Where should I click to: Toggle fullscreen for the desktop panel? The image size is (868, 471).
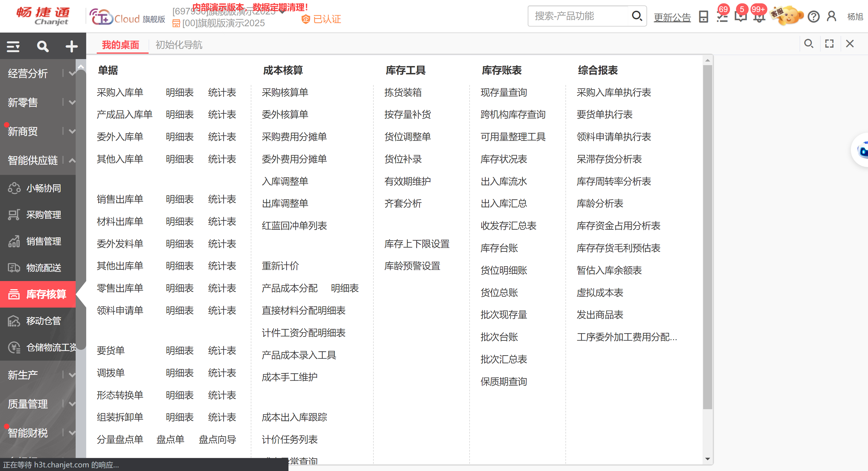point(829,43)
